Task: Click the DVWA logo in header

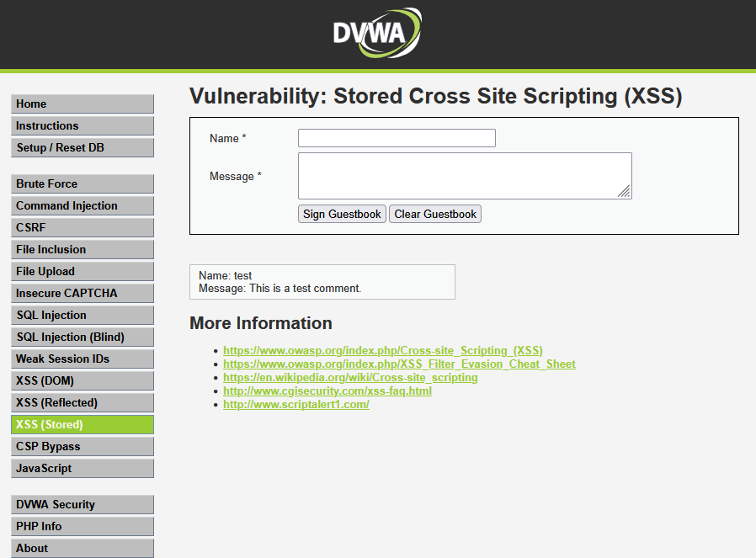Action: click(x=377, y=33)
